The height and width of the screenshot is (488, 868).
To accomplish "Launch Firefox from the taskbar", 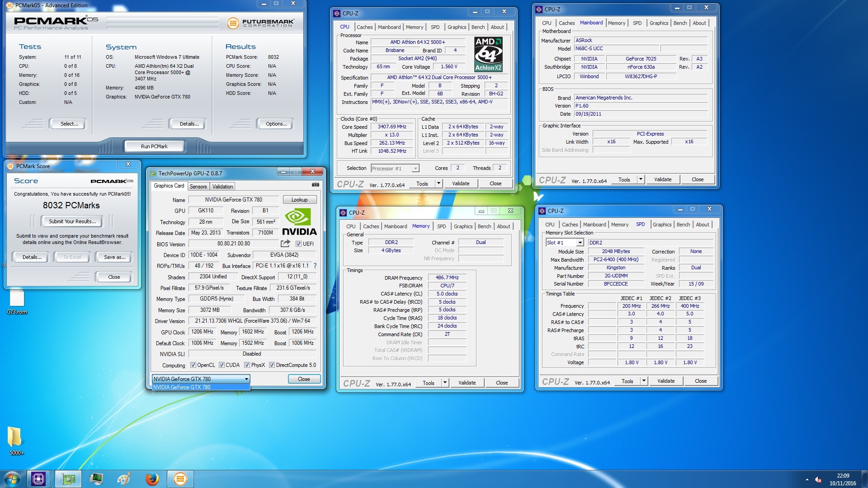I will 152,479.
